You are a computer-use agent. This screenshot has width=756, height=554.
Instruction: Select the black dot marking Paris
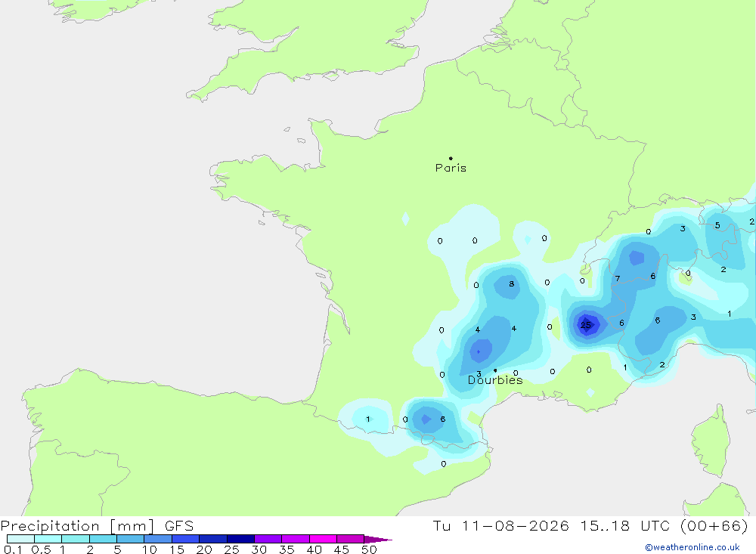click(451, 158)
